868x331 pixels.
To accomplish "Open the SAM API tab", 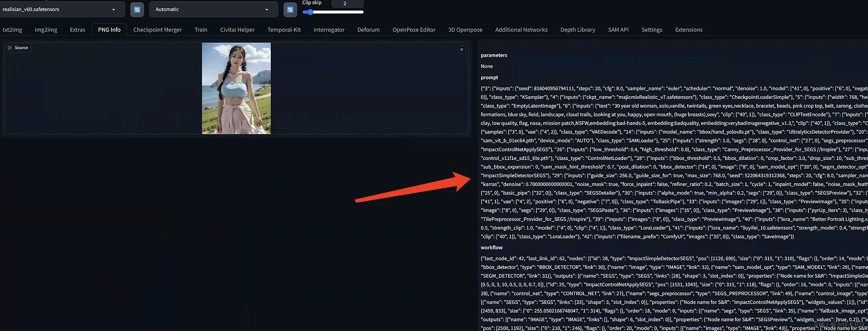I will pos(618,30).
